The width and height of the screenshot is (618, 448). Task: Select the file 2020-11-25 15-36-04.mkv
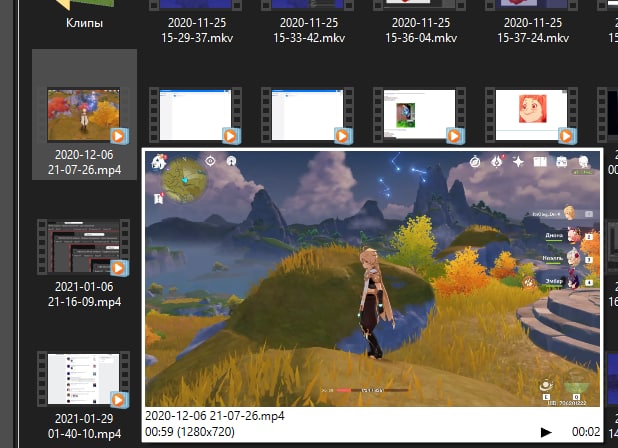[x=421, y=30]
